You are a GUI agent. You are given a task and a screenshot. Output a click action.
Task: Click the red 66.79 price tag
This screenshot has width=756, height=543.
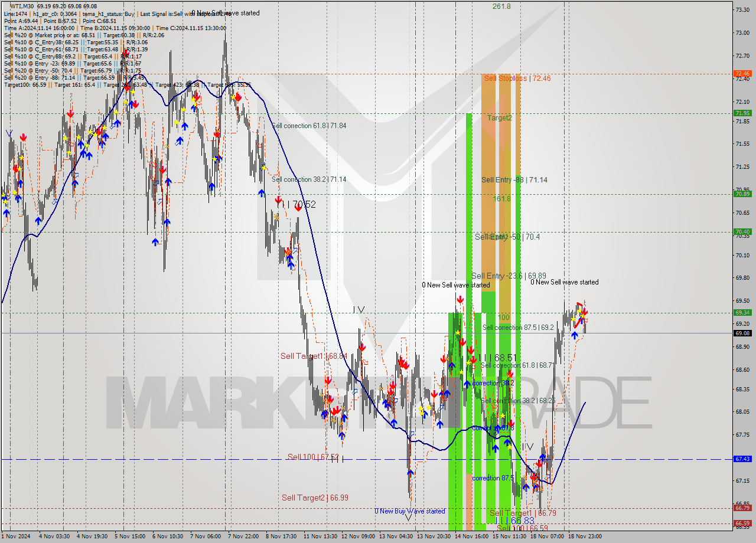click(x=742, y=508)
